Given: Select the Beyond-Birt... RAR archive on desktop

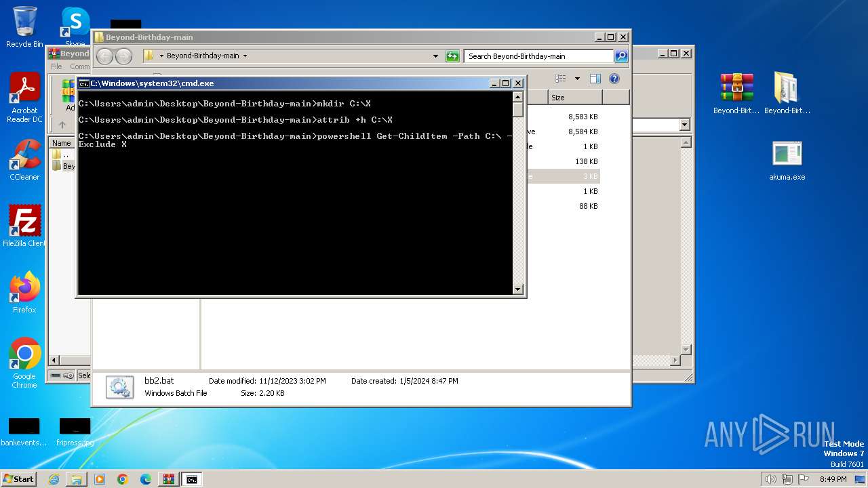Looking at the screenshot, I should (736, 94).
